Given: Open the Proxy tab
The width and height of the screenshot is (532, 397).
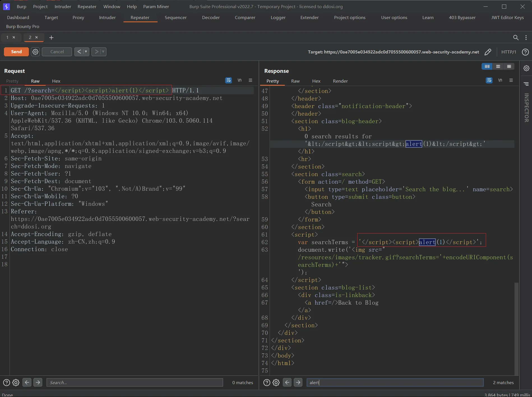Looking at the screenshot, I should [x=78, y=17].
